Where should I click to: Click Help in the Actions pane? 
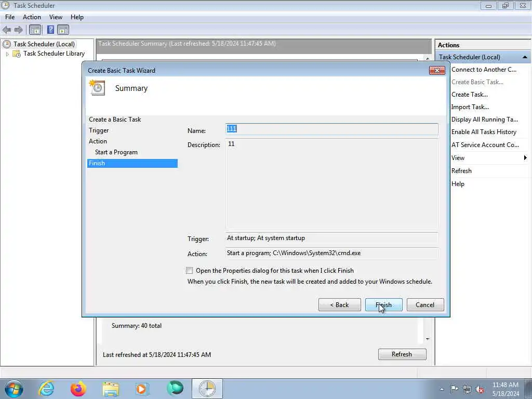(x=458, y=184)
